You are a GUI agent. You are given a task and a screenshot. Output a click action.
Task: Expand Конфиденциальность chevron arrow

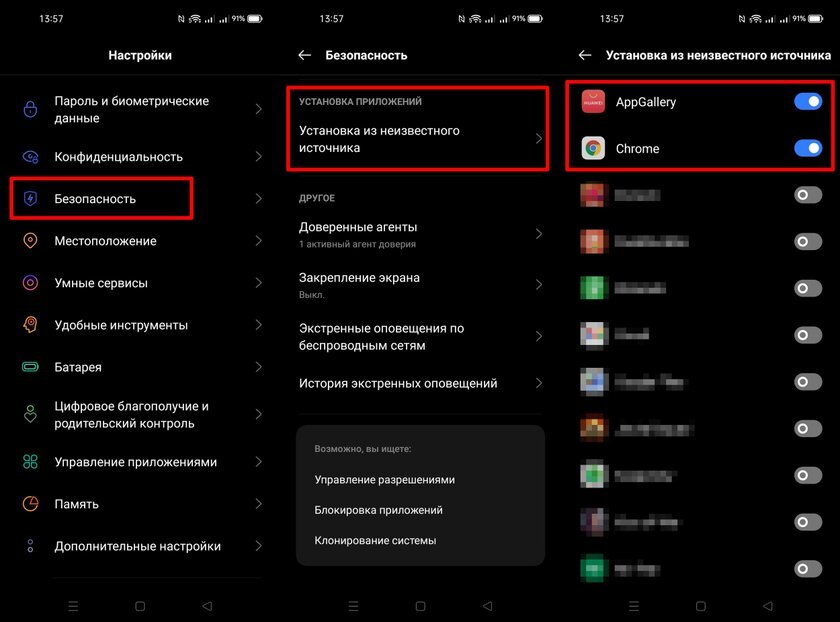pos(259,156)
